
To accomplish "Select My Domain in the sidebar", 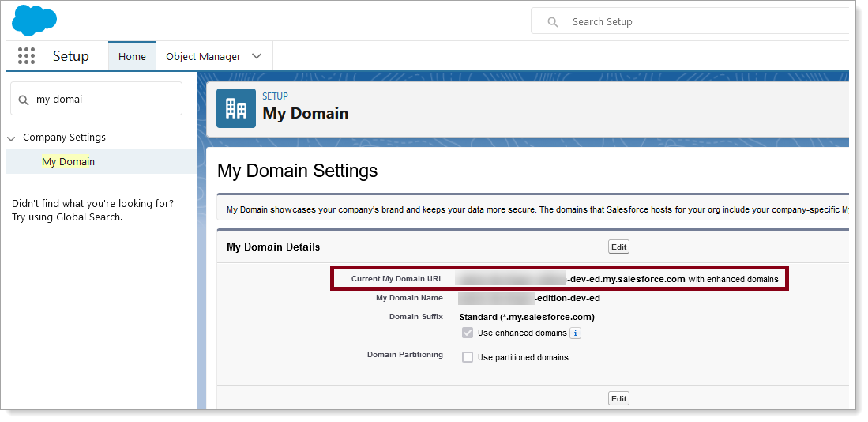I will [101, 162].
